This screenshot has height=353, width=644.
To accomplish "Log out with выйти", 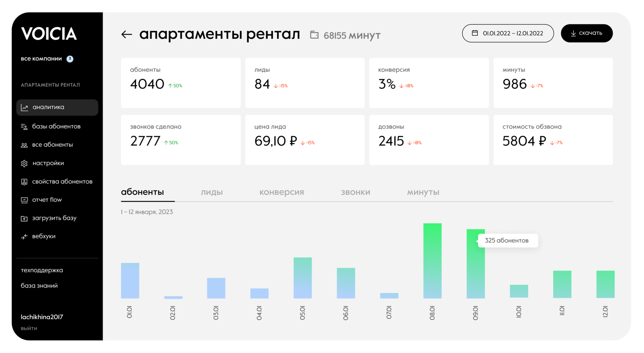I will [29, 328].
